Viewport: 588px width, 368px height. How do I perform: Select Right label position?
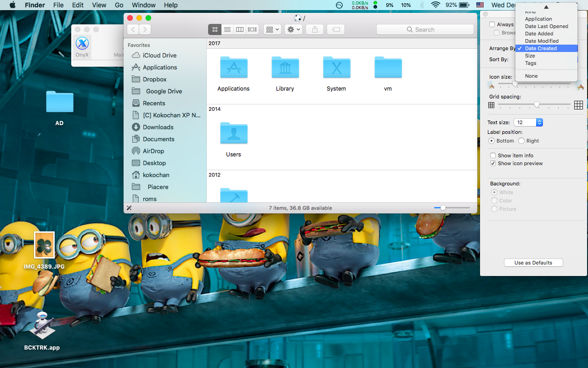tap(521, 141)
